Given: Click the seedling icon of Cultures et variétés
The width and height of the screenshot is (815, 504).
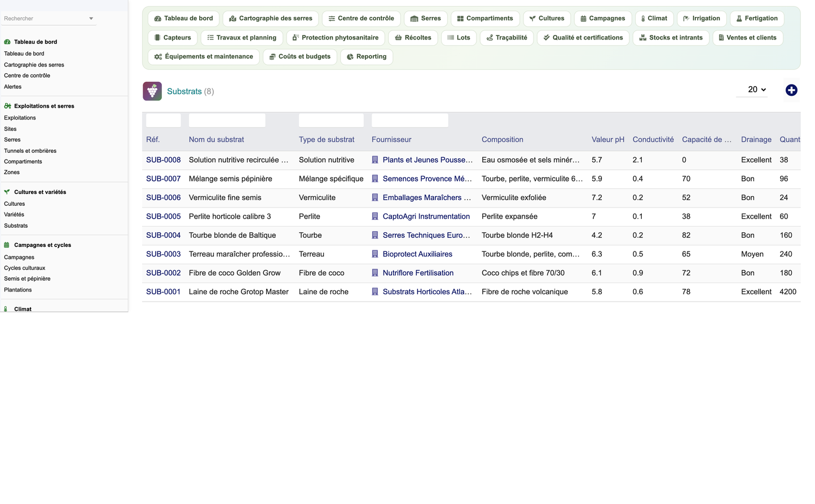Looking at the screenshot, I should [x=7, y=192].
